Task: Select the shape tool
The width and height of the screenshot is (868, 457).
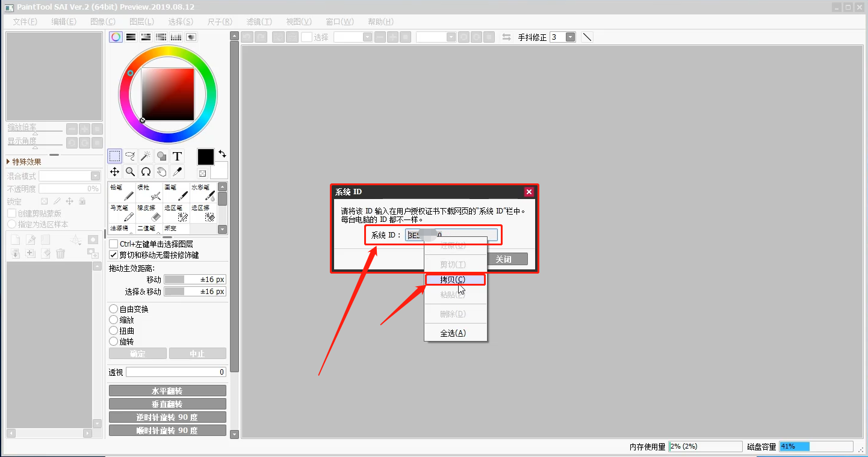Action: click(x=161, y=156)
